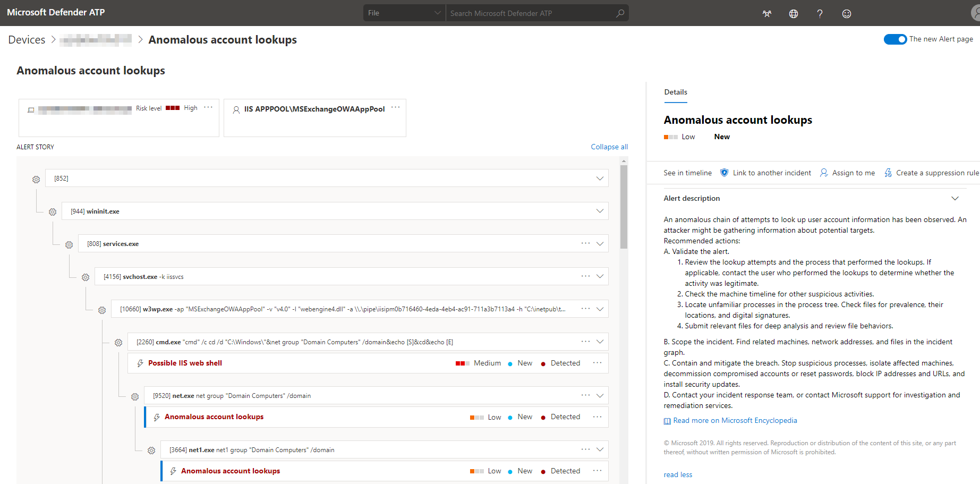Open the ellipsis menu on svchost.exe row

tap(585, 276)
